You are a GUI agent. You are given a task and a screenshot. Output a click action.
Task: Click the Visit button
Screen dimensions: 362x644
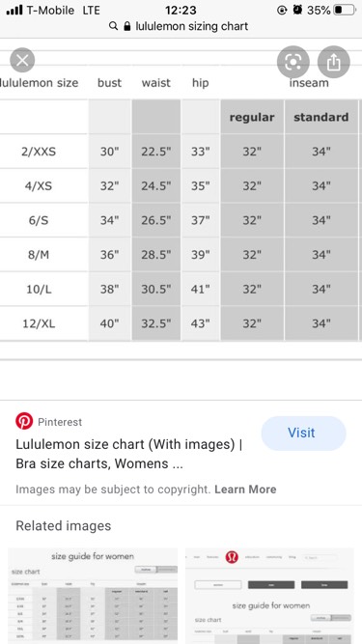coord(303,433)
